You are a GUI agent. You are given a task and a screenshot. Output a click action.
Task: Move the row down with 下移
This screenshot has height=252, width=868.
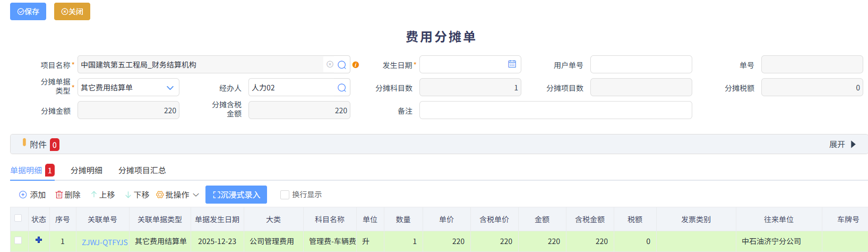pyautogui.click(x=137, y=195)
